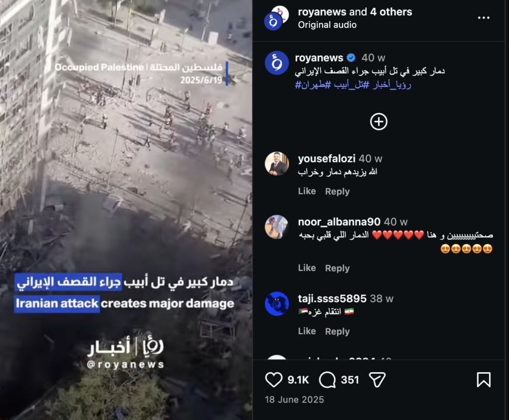Click the stacked avatars in the post header
Image resolution: width=509 pixels, height=420 pixels.
tap(276, 17)
